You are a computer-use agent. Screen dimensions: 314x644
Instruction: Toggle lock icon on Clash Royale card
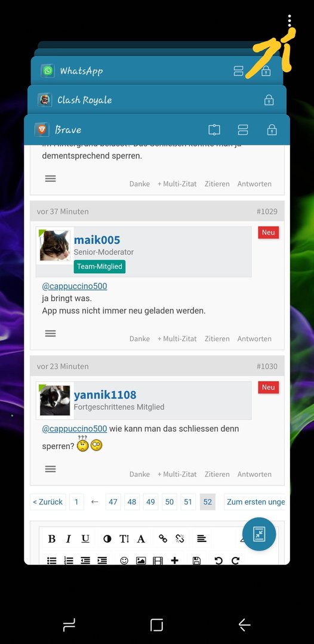coord(269,100)
